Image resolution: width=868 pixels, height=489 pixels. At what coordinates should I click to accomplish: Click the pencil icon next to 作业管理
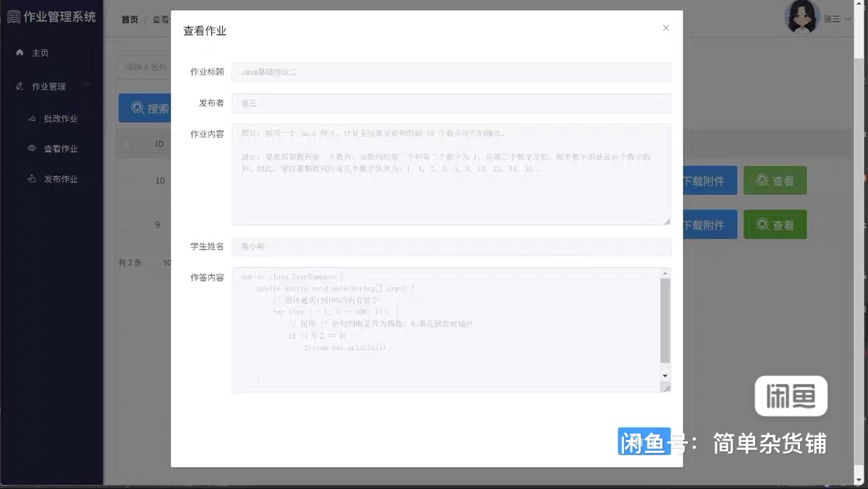tap(20, 87)
